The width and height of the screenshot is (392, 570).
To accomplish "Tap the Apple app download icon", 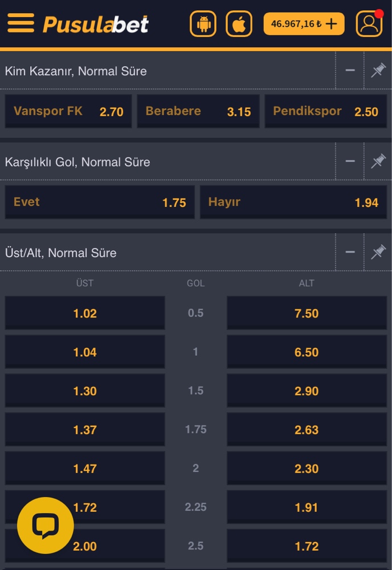I will pyautogui.click(x=239, y=24).
